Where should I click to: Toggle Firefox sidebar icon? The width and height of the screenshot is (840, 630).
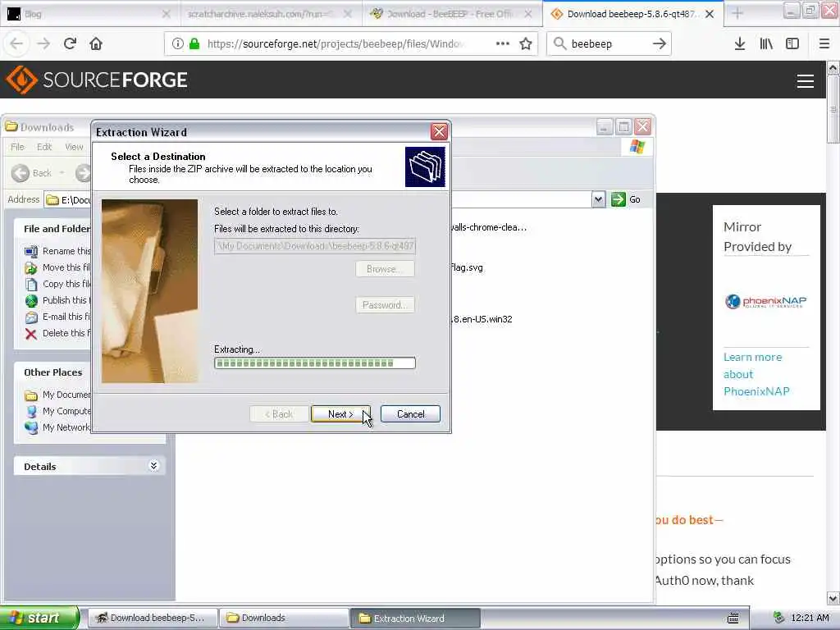(792, 44)
